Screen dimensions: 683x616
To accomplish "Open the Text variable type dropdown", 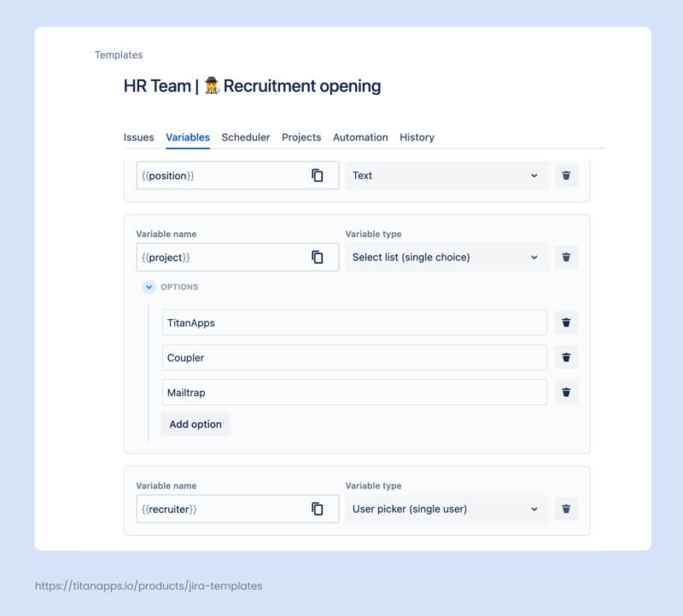I will coord(447,176).
